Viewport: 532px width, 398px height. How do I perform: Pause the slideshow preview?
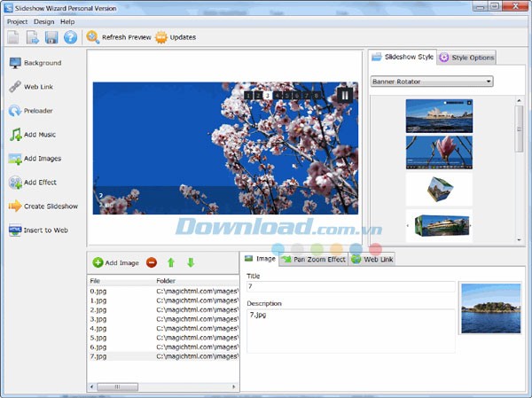point(344,95)
